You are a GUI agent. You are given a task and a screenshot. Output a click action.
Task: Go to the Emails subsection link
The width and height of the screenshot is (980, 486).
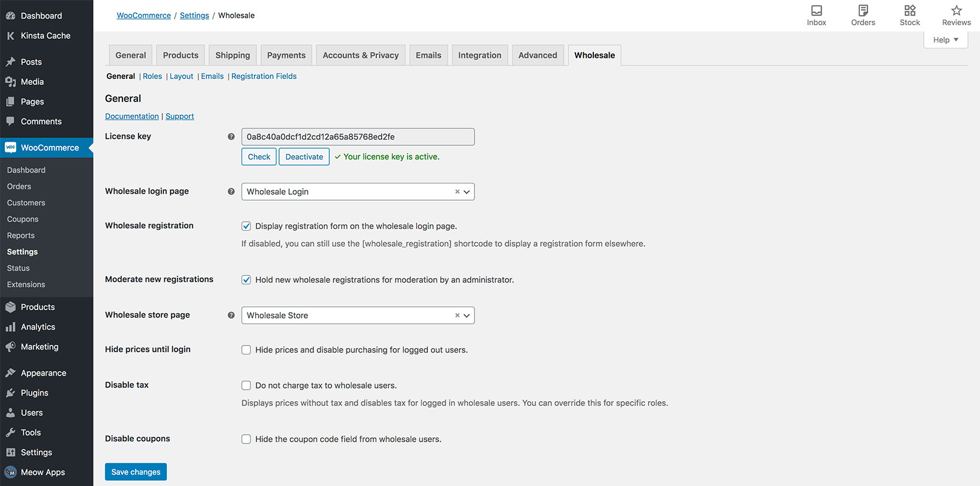(x=212, y=77)
